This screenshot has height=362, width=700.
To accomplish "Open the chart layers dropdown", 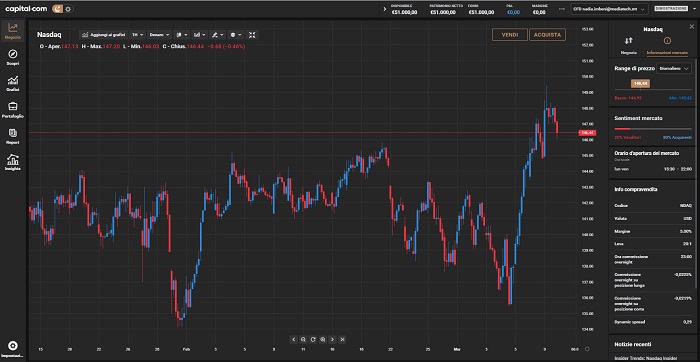I will tap(235, 35).
